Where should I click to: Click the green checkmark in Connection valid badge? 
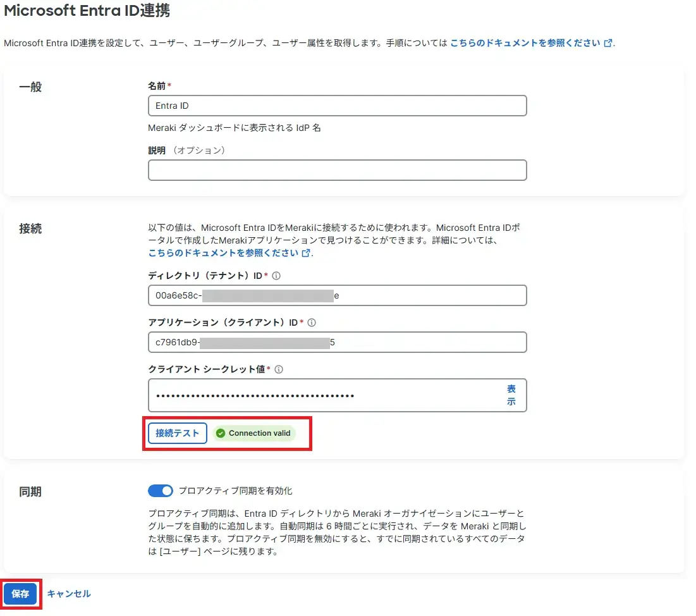click(220, 433)
